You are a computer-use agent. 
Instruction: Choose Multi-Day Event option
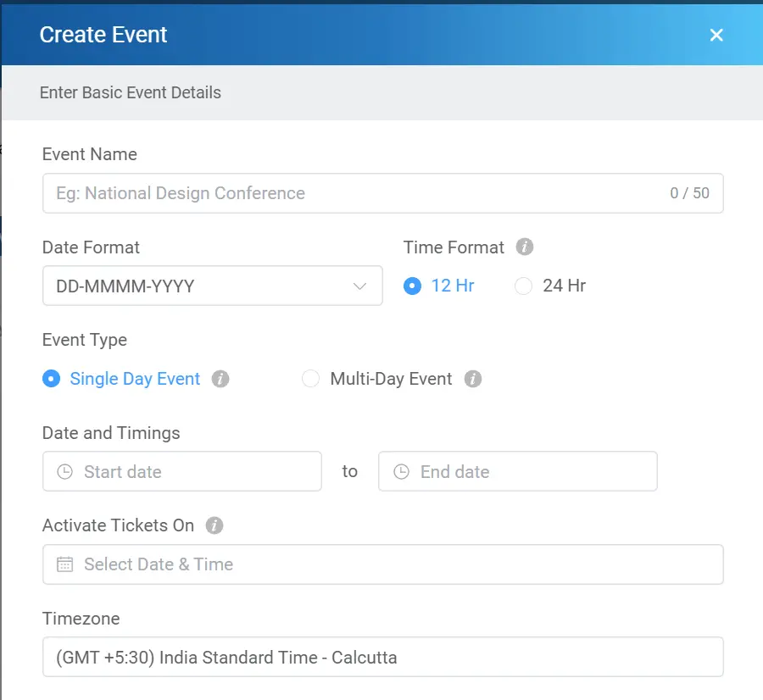pyautogui.click(x=377, y=379)
